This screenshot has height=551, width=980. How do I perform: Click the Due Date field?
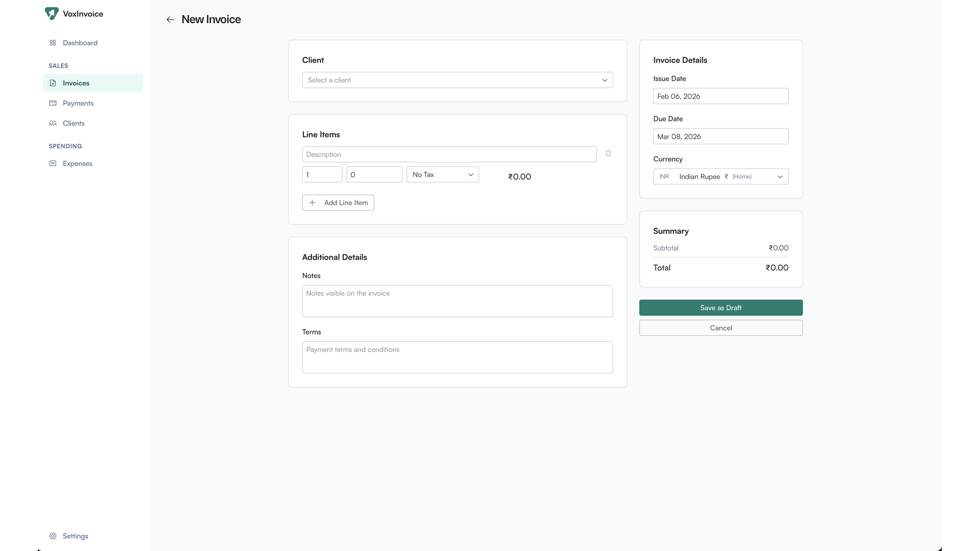click(720, 137)
